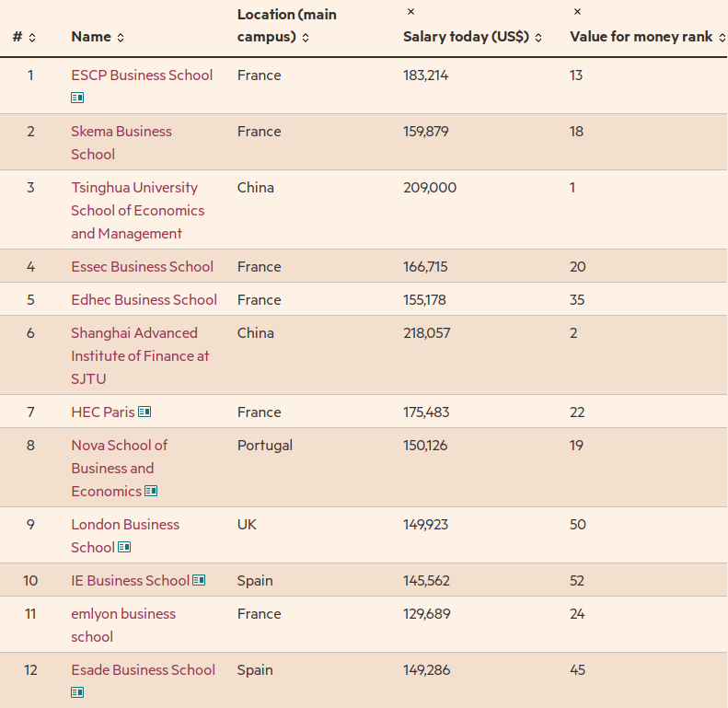The width and height of the screenshot is (728, 708).
Task: Open ESCP Business School link
Action: 142,75
